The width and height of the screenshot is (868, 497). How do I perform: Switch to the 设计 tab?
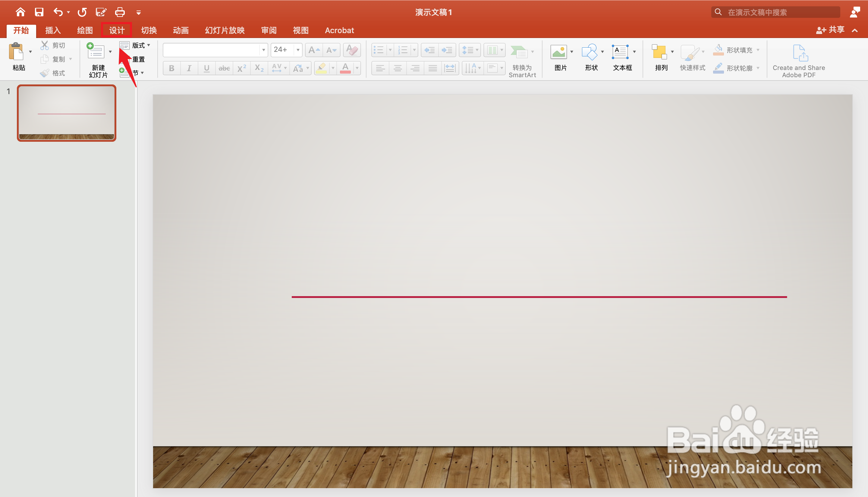pyautogui.click(x=117, y=30)
